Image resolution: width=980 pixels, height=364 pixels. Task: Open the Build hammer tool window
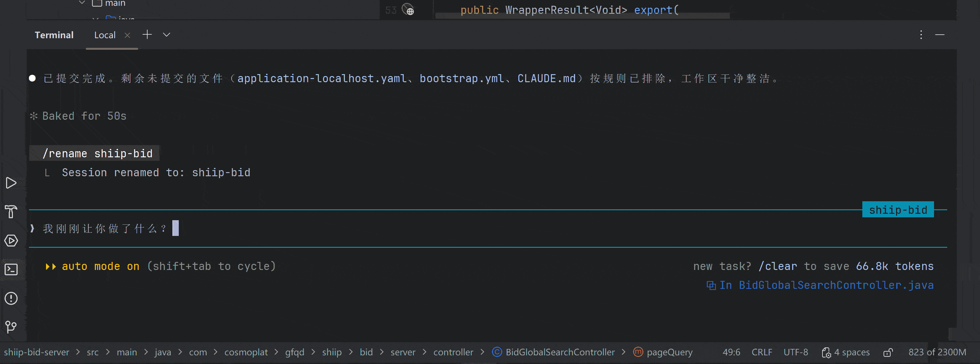click(11, 212)
